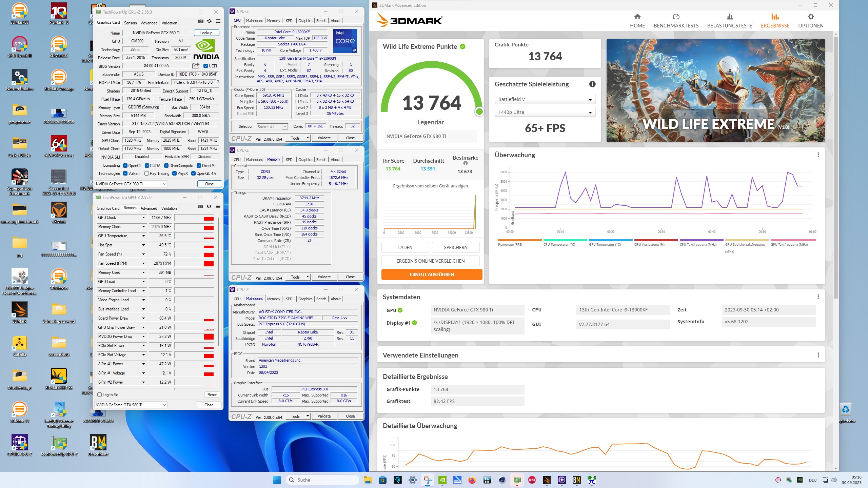Toggle the Vulkan checkbox
The image size is (868, 488).
click(125, 174)
